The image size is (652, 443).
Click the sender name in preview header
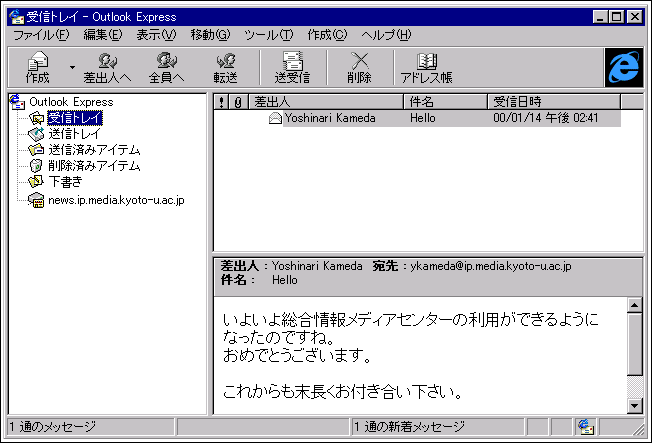tap(317, 266)
